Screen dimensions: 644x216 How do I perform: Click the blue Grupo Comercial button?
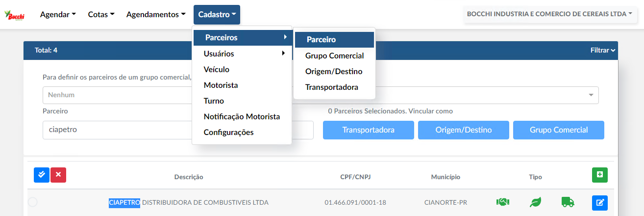[559, 130]
